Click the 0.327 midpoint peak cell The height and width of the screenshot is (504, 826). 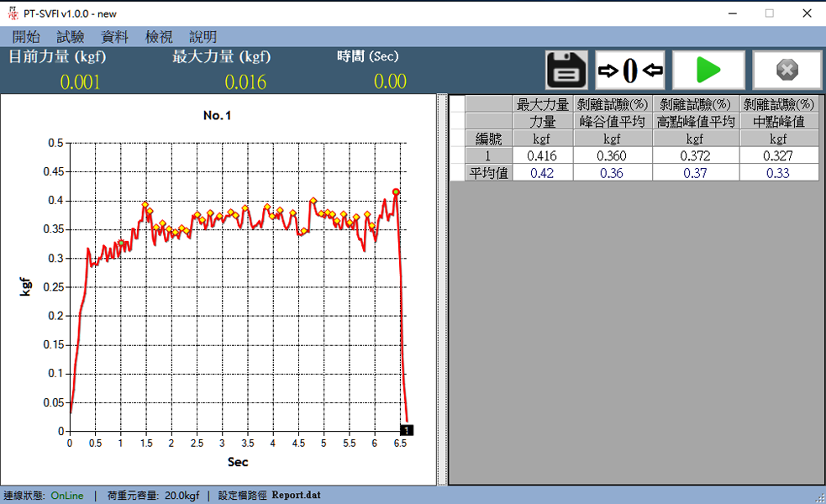[x=779, y=155]
